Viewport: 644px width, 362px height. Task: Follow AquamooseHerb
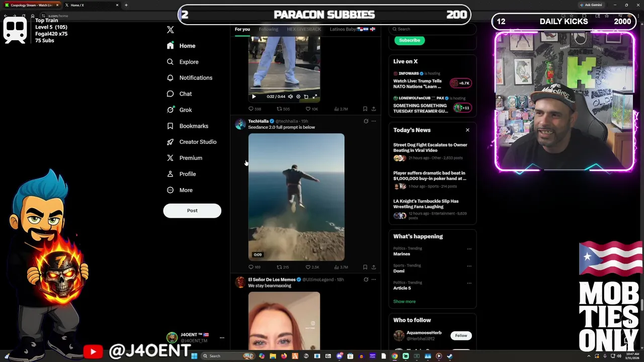[461, 335]
